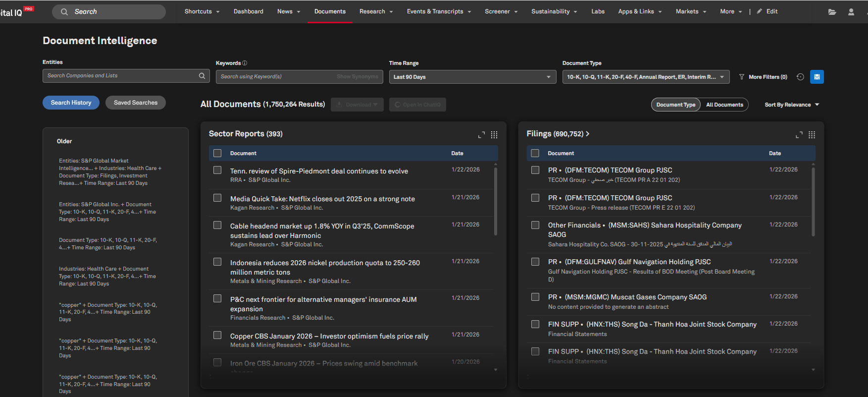This screenshot has width=868, height=397.
Task: Expand the Sector Reports panel
Action: pyautogui.click(x=481, y=135)
